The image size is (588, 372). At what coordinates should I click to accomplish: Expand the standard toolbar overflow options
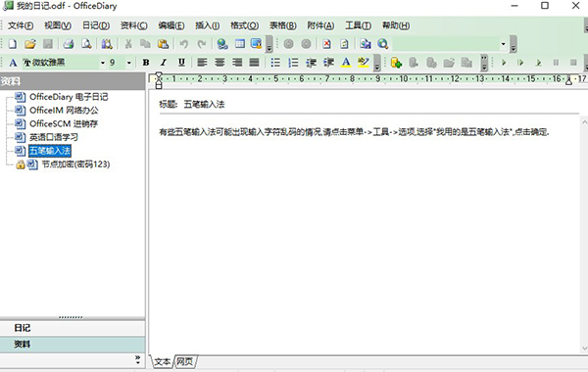[x=269, y=44]
